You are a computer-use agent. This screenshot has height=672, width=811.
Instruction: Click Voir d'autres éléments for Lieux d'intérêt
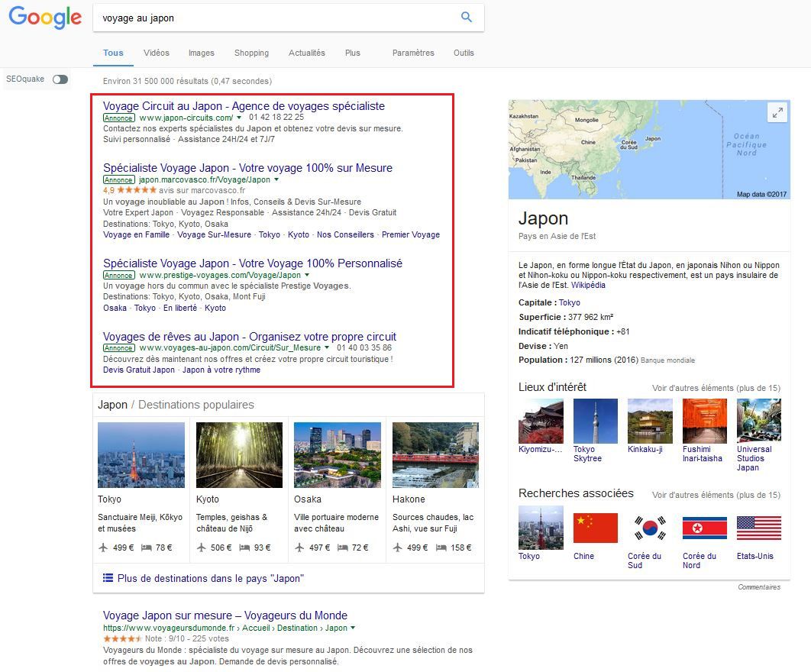point(716,388)
